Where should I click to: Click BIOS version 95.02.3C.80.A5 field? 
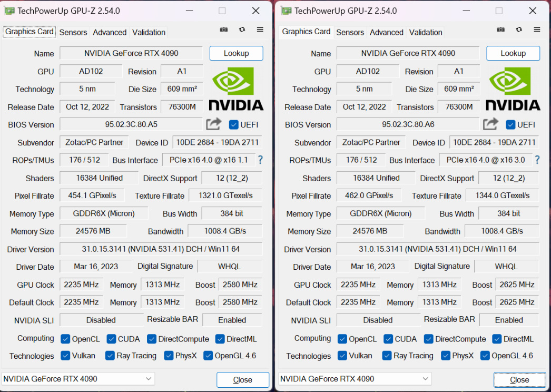click(131, 124)
